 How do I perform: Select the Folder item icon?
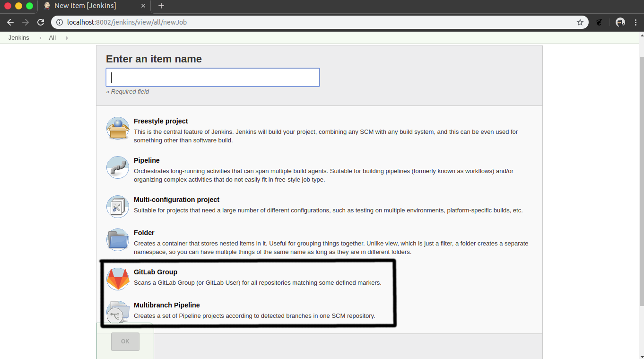point(118,240)
